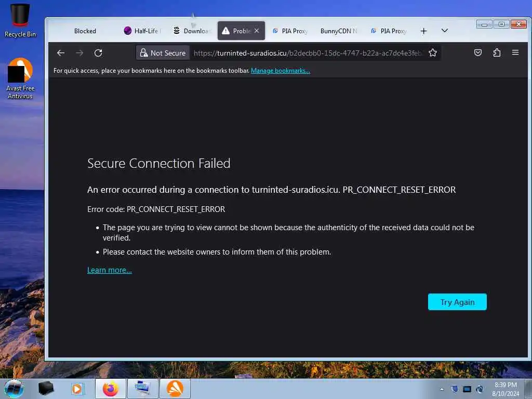Click the Try Again button

[x=457, y=302]
